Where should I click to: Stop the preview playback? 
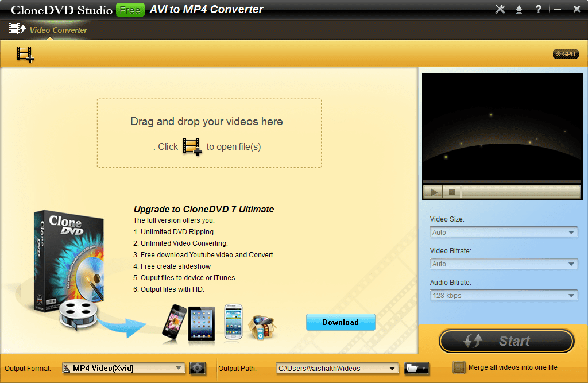coord(452,192)
